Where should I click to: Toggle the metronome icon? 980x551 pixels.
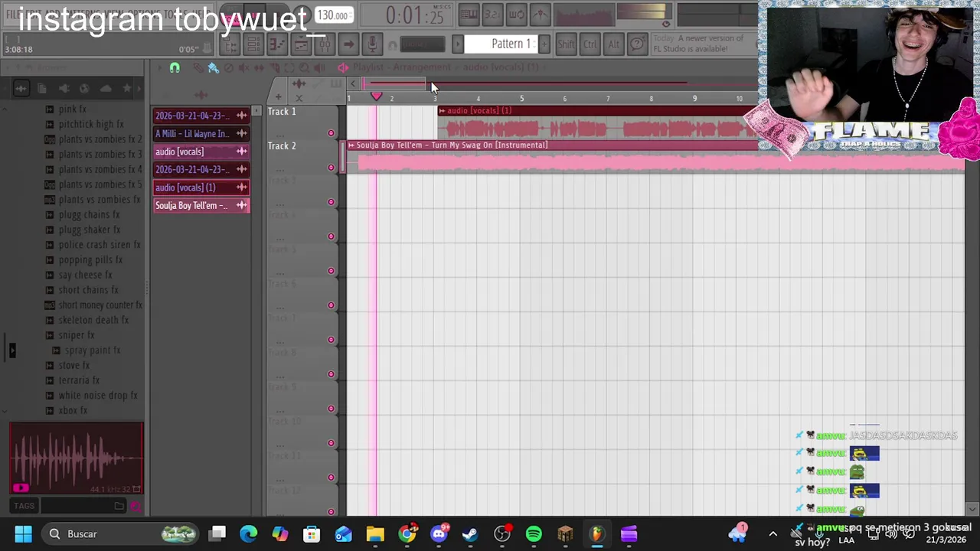tap(540, 14)
